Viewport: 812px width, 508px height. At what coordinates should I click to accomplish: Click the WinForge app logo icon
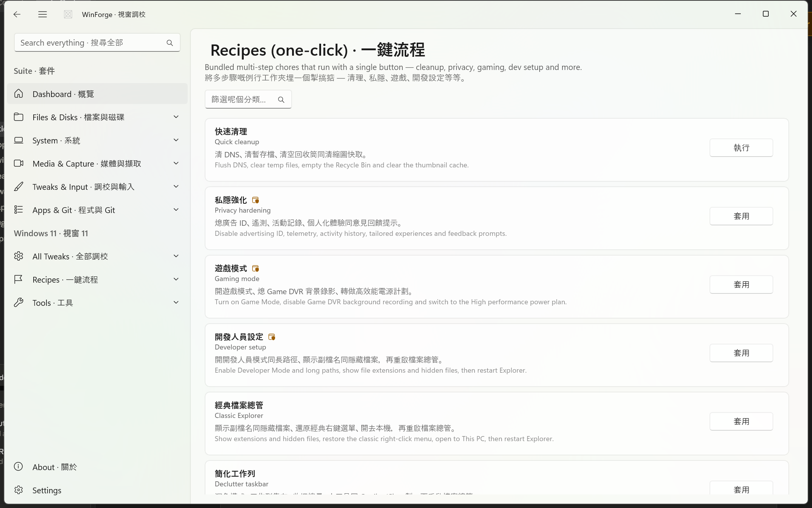point(68,14)
